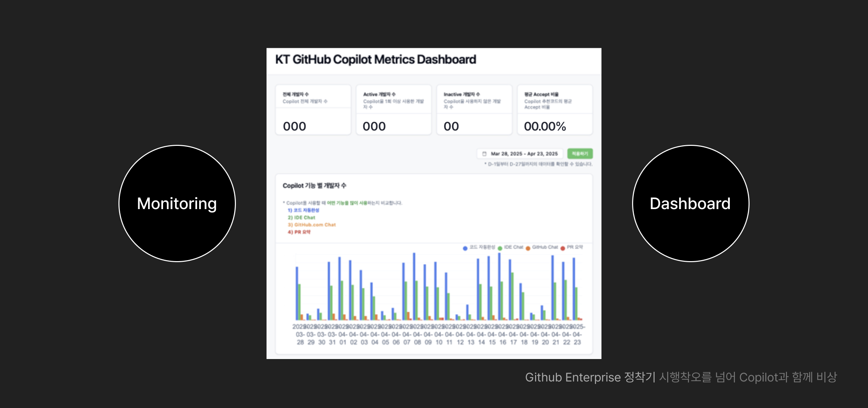Click the 평균 Accept 비율 card

(555, 110)
